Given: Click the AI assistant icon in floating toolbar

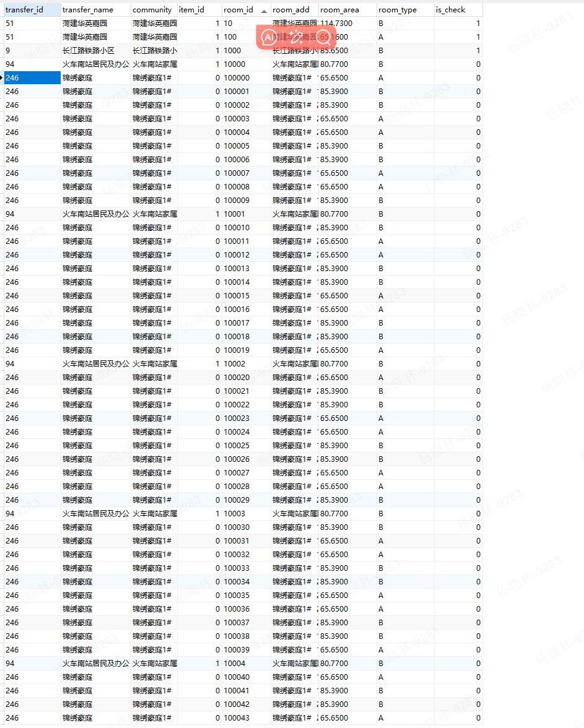Looking at the screenshot, I should coord(269,37).
